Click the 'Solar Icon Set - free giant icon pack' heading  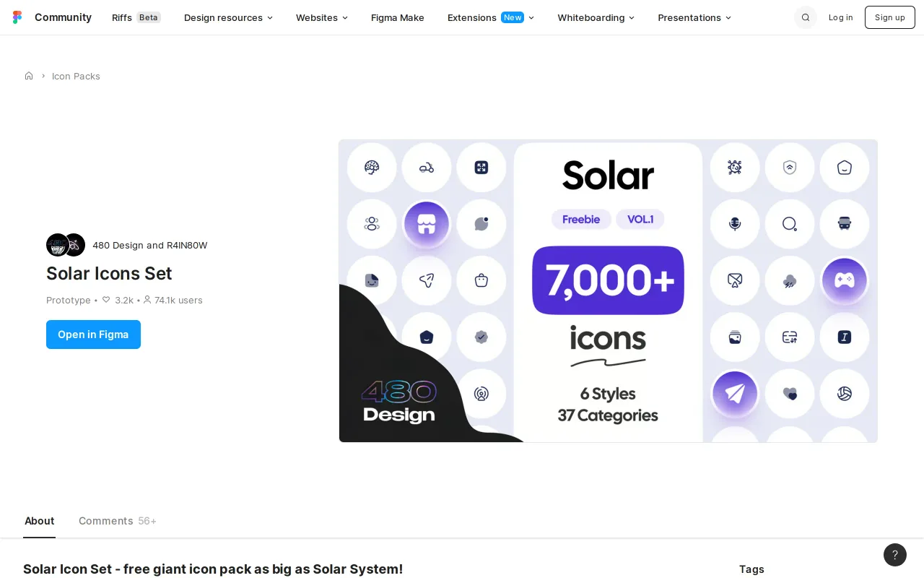coord(213,569)
